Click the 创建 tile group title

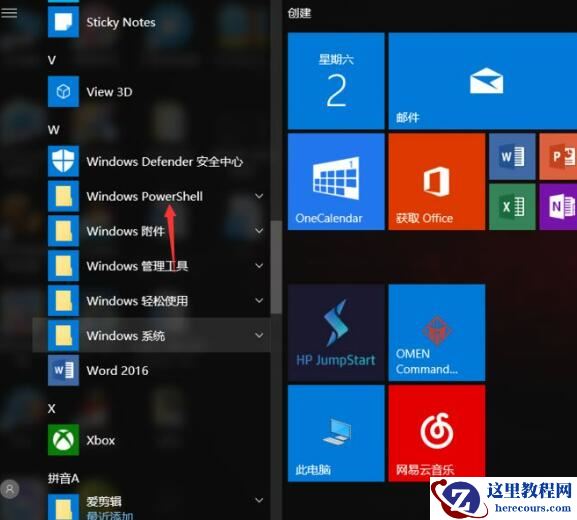tap(299, 13)
